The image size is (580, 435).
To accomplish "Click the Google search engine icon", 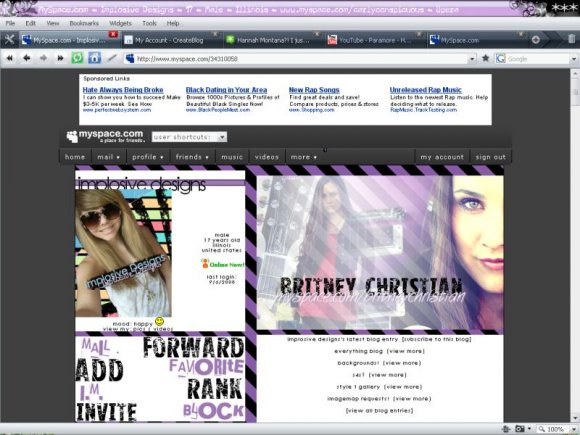I will pyautogui.click(x=500, y=58).
